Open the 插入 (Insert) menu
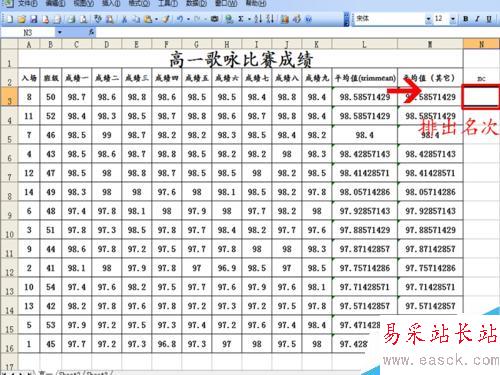This screenshot has height=375, width=500. 111,3
